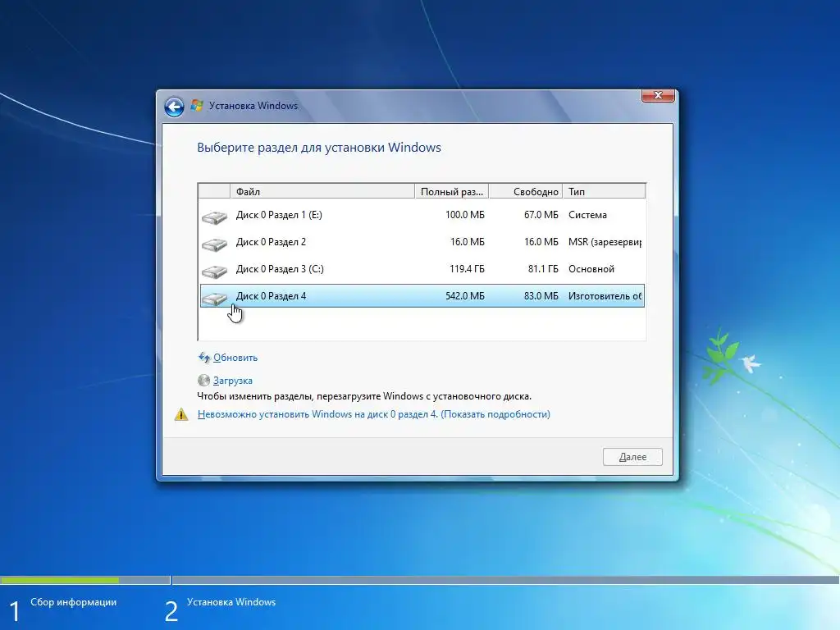Viewport: 840px width, 630px height.
Task: Select the drive icon for Диск 0 Раздел 4
Action: coord(215,298)
